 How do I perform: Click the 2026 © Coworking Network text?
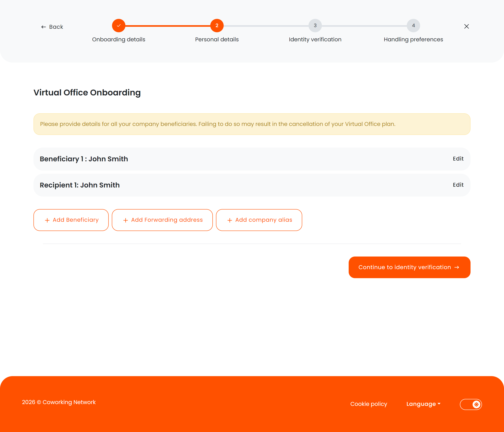point(59,402)
